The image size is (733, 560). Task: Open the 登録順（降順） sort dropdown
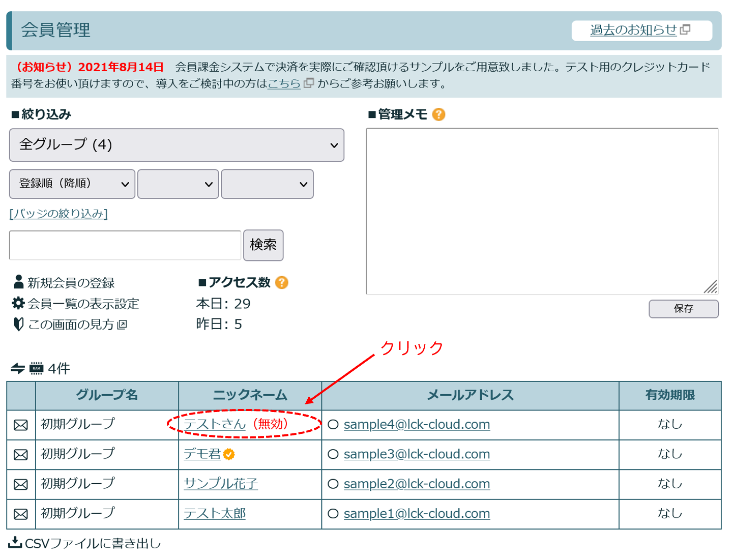[x=72, y=184]
